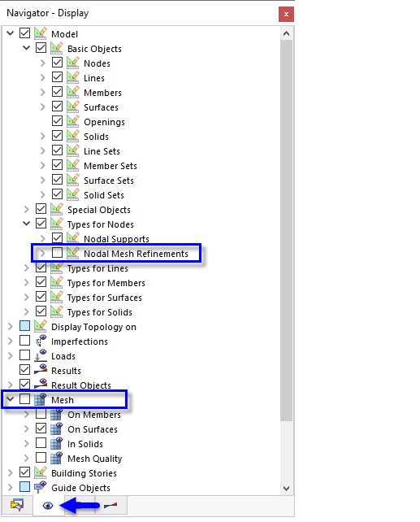Uncheck the Nodal Supports checkbox
The width and height of the screenshot is (420, 522).
point(57,238)
